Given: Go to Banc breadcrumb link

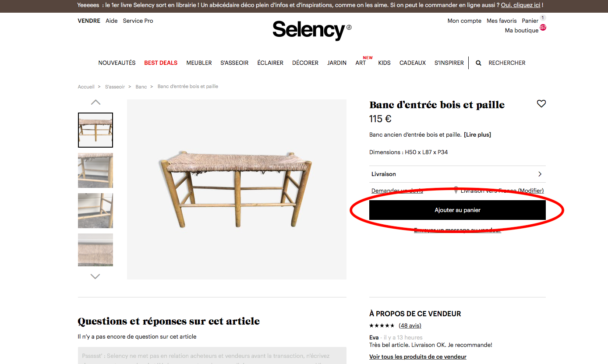Looking at the screenshot, I should (141, 87).
